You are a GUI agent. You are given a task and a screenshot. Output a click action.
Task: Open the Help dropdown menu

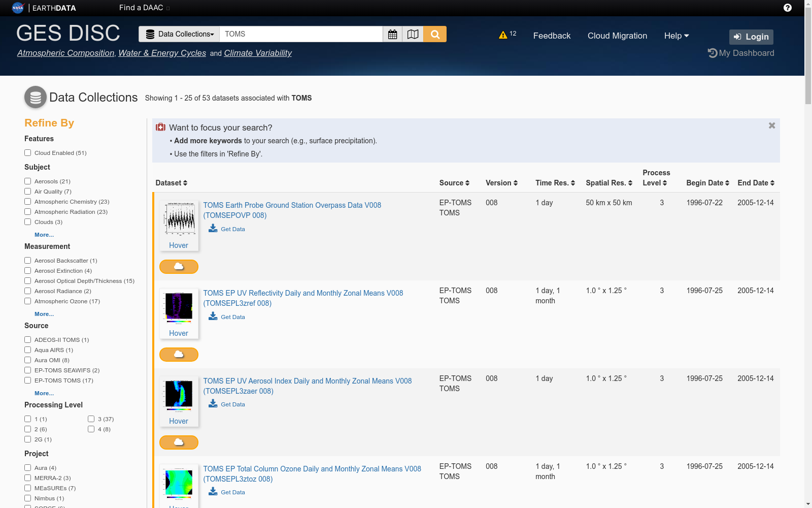676,36
